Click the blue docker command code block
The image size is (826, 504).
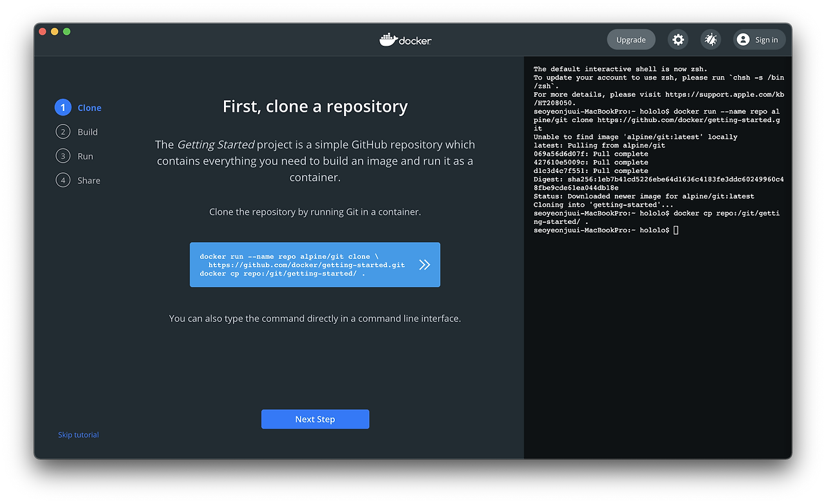315,265
